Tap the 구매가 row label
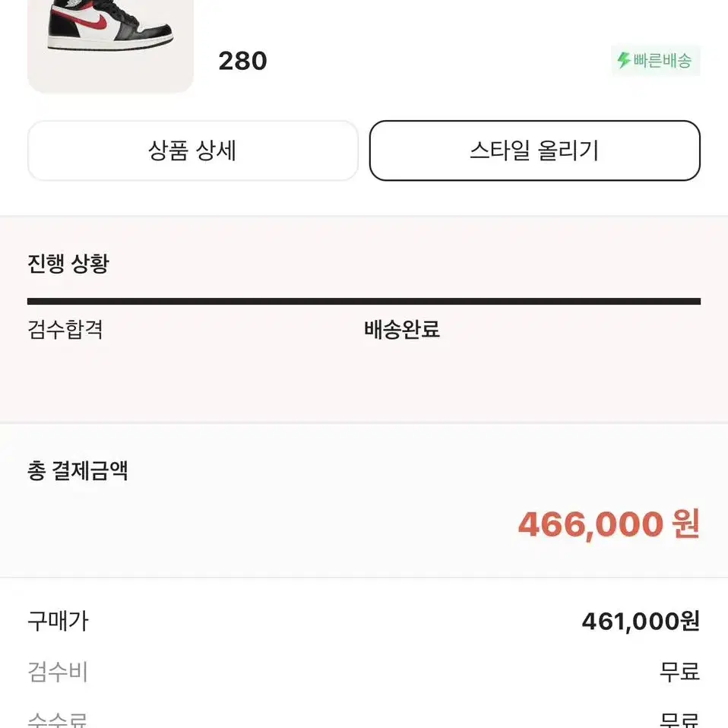The height and width of the screenshot is (728, 728). click(x=58, y=621)
